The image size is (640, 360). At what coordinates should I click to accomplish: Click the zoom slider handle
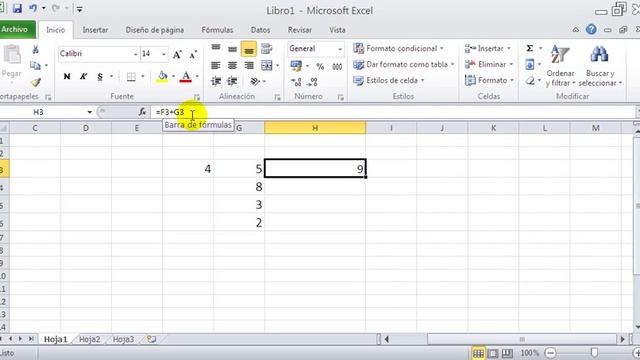tap(594, 353)
